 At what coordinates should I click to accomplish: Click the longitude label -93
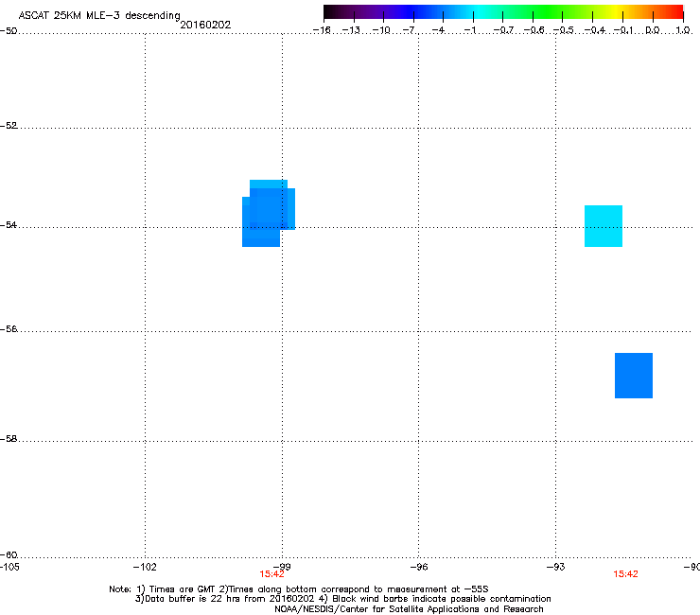pyautogui.click(x=556, y=567)
